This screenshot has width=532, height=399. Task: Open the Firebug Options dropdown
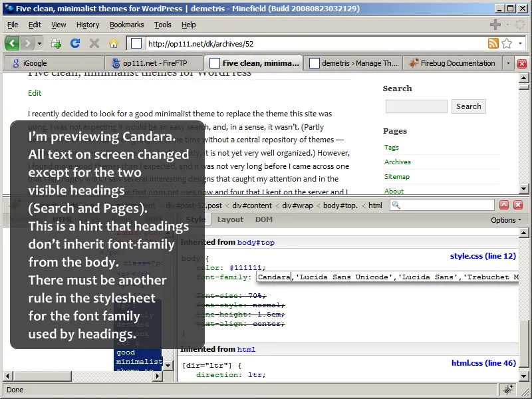coord(506,220)
